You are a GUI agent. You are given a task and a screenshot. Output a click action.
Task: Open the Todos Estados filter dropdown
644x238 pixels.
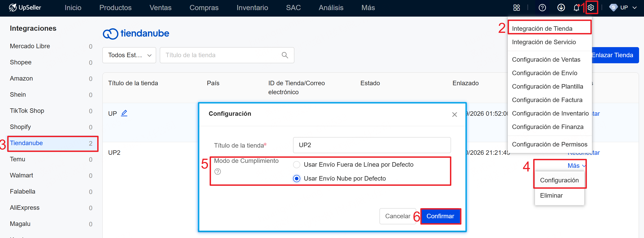tap(129, 55)
